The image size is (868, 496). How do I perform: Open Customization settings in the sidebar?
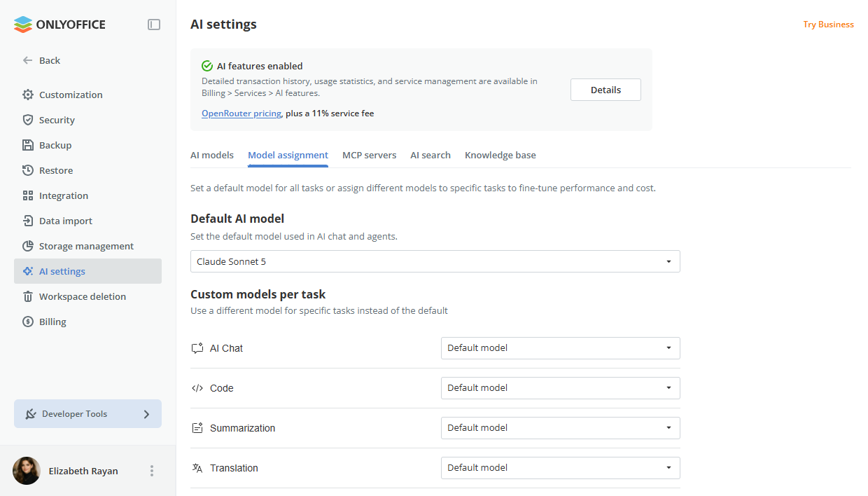(x=87, y=95)
